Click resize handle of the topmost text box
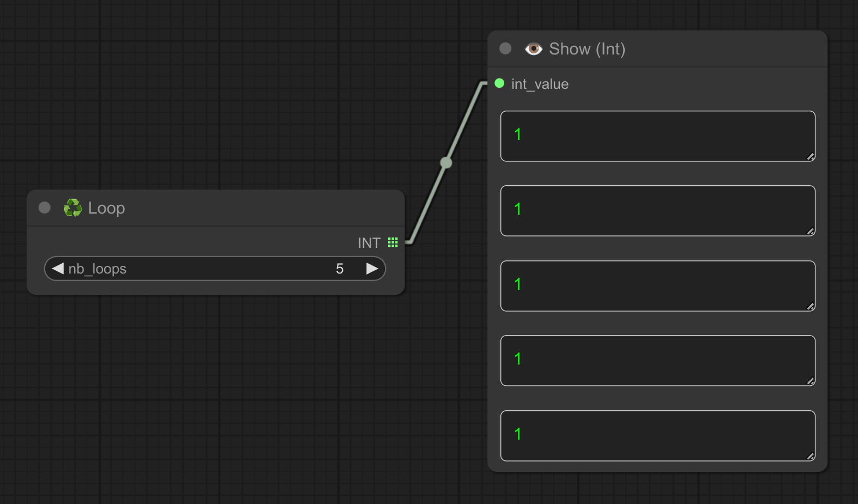 (811, 157)
